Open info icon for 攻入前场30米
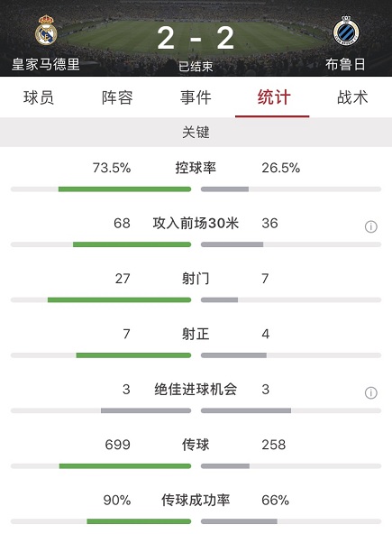Screen dimensions: 392x534 [371, 226]
